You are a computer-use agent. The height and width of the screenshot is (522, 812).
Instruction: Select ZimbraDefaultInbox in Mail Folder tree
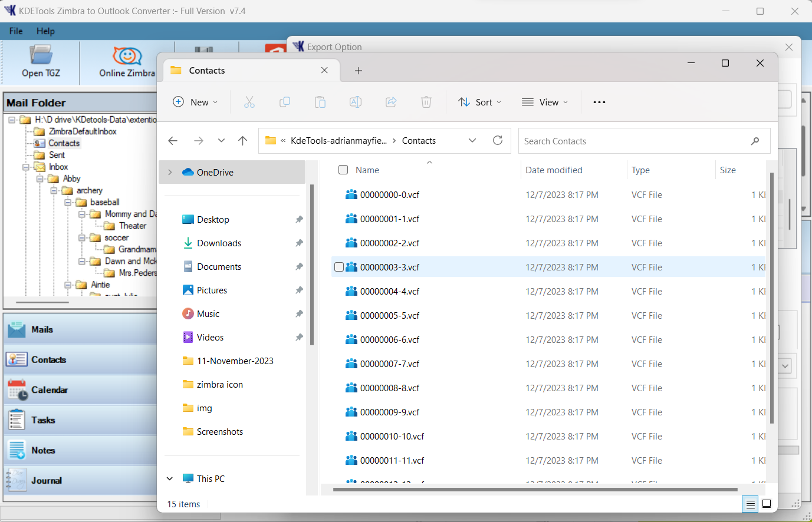coord(83,131)
